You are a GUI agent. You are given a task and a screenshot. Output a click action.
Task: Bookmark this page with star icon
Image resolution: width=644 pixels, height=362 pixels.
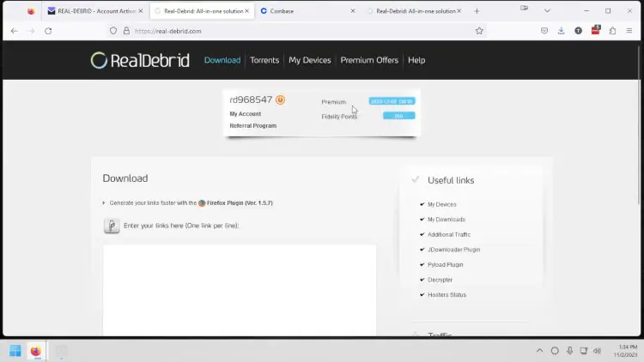[479, 31]
